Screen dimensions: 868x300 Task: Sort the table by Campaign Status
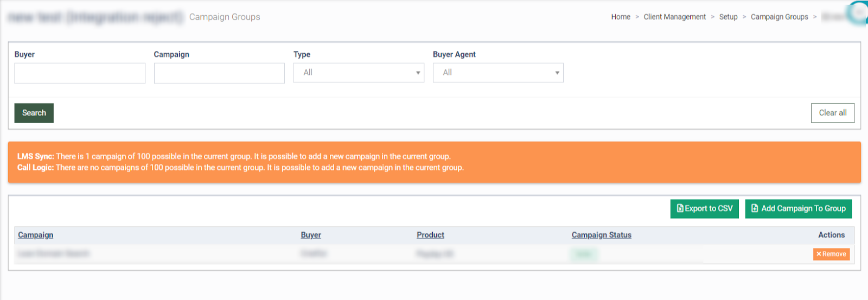tap(601, 235)
